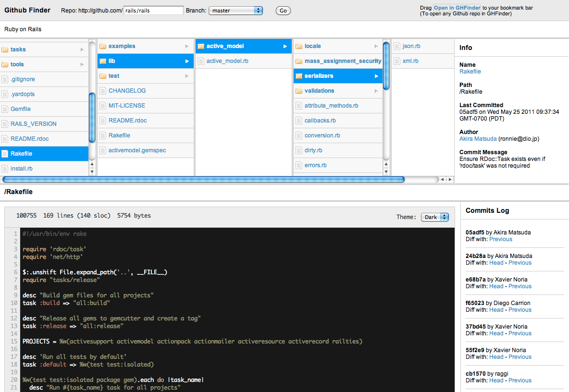Click the active_model.rb file icon

click(201, 61)
